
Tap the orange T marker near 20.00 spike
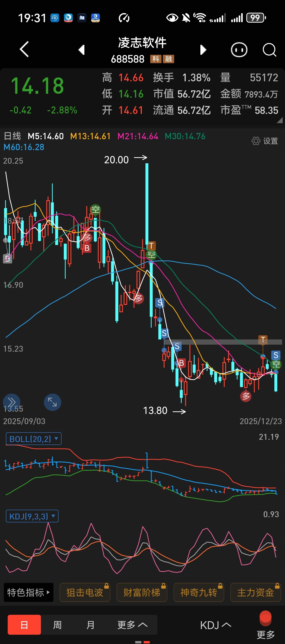[151, 246]
